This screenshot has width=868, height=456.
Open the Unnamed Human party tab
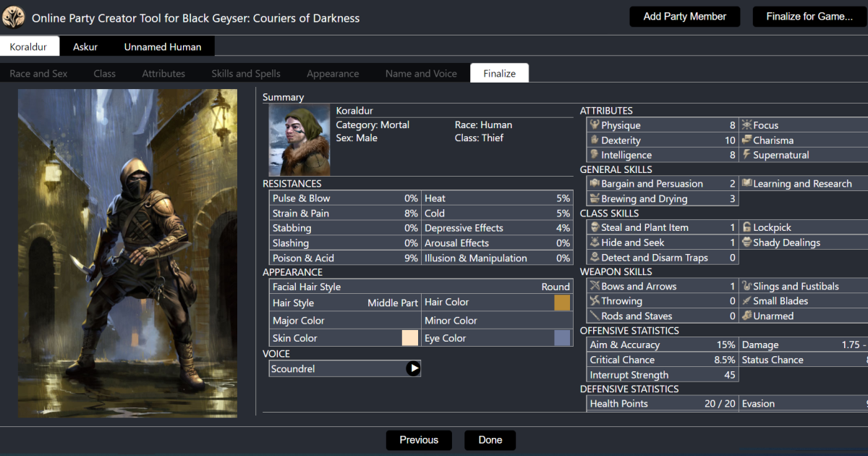pyautogui.click(x=163, y=46)
